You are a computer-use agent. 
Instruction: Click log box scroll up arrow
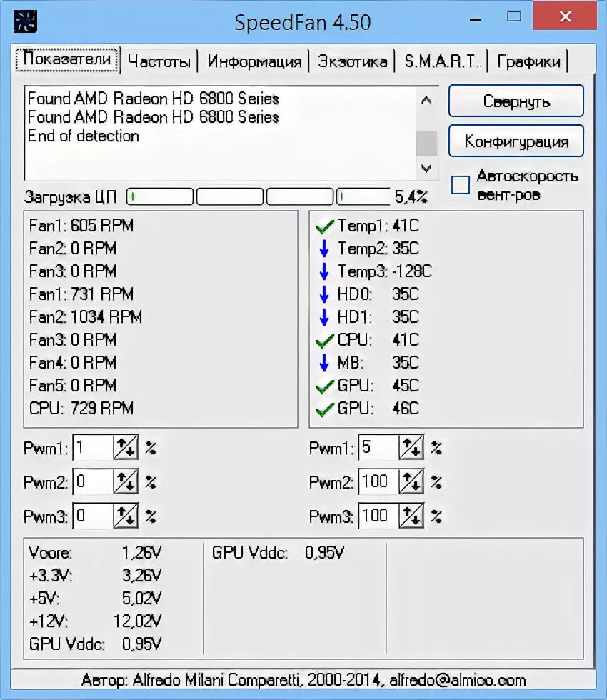426,101
